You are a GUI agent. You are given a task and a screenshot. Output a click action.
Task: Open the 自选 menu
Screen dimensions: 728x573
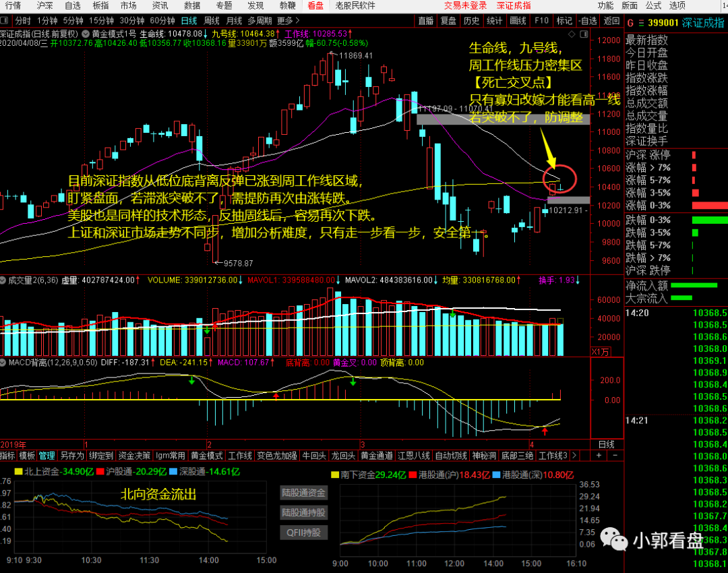pos(72,5)
